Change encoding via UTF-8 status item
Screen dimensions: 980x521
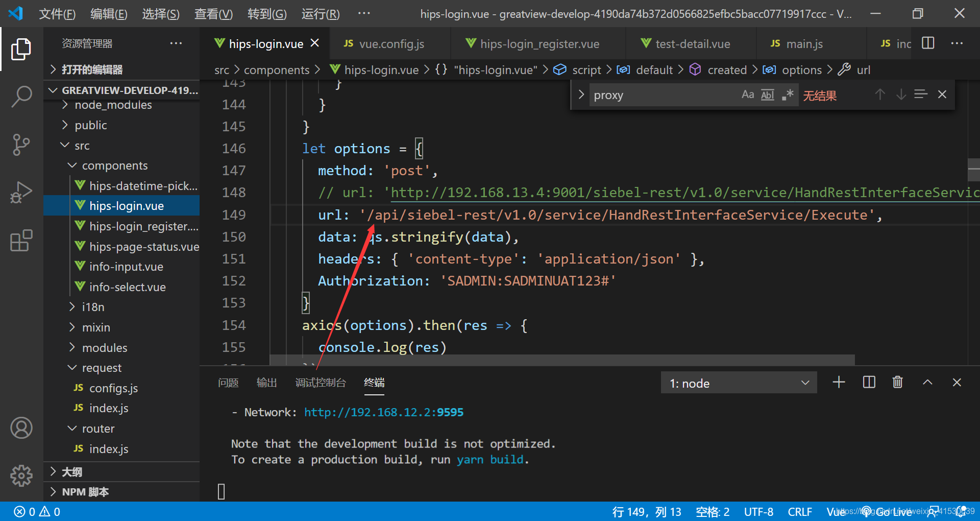click(758, 512)
